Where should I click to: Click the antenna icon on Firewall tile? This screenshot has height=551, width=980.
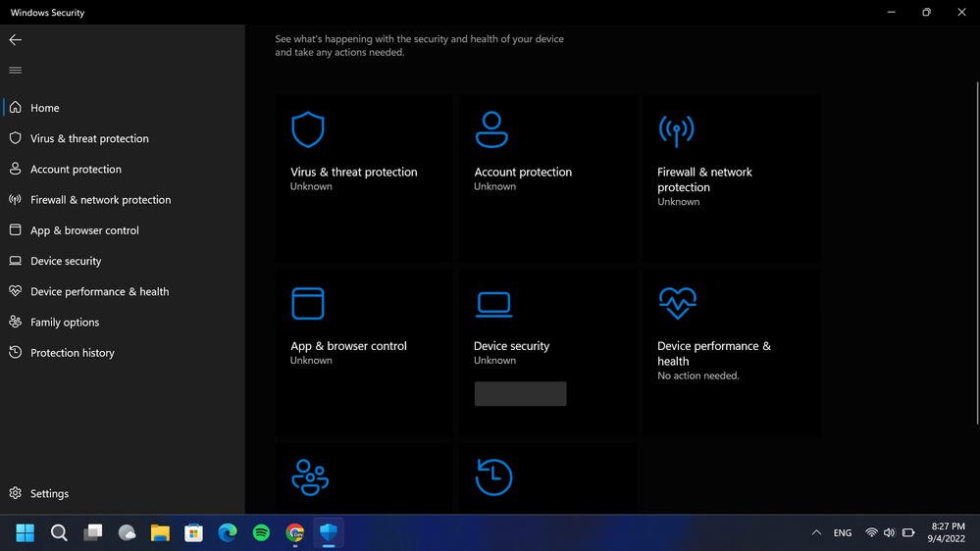676,130
